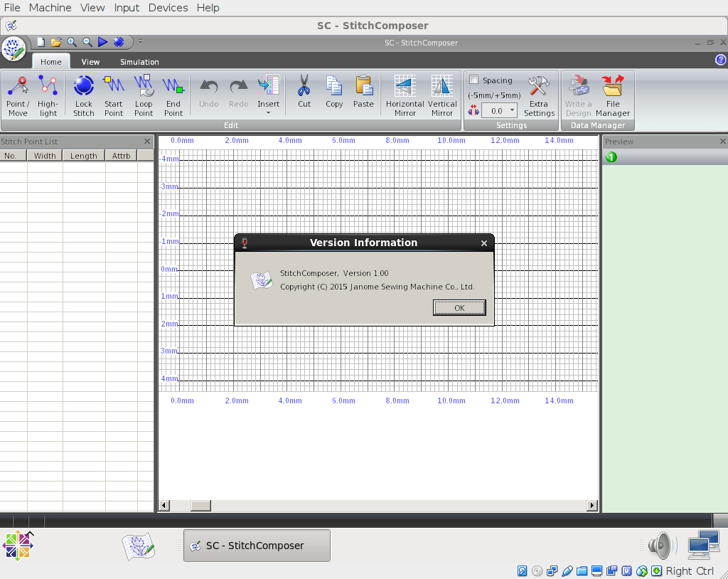Screen dimensions: 728x579
Task: Open the VirtualBox View menu
Action: [92, 8]
